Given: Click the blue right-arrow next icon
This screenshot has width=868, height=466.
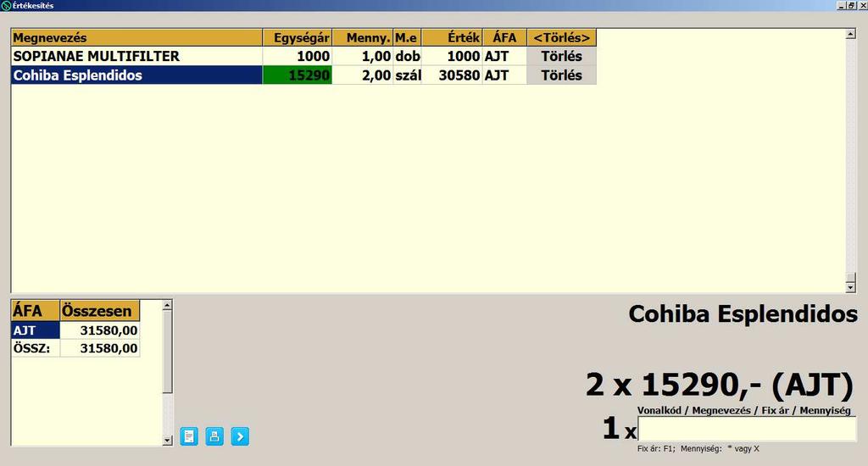Looking at the screenshot, I should pyautogui.click(x=240, y=436).
